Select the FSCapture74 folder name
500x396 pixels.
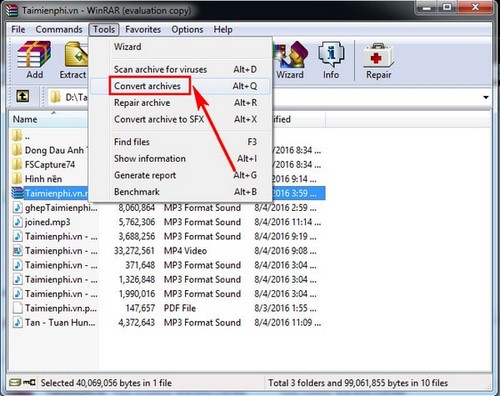click(50, 164)
